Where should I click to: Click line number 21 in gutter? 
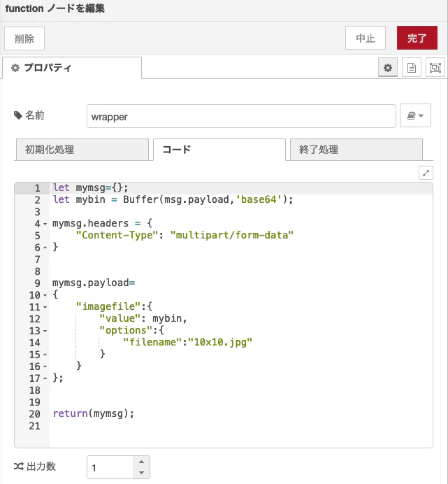tap(34, 426)
